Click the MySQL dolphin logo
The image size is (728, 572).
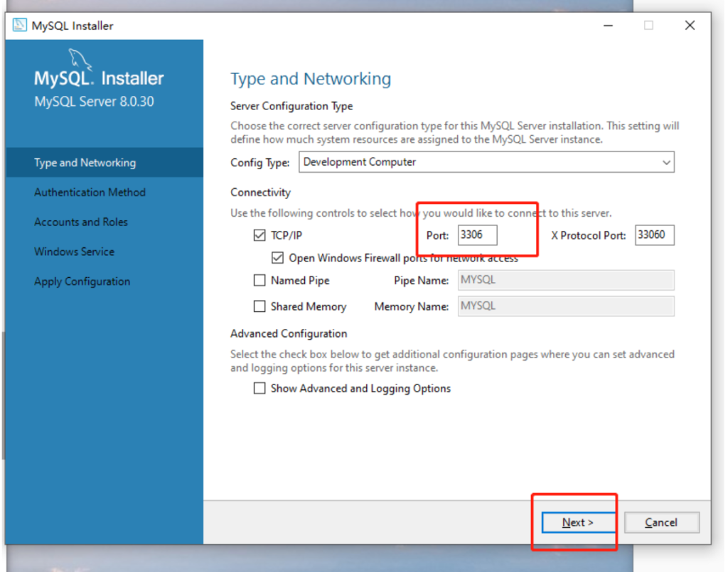(80, 60)
